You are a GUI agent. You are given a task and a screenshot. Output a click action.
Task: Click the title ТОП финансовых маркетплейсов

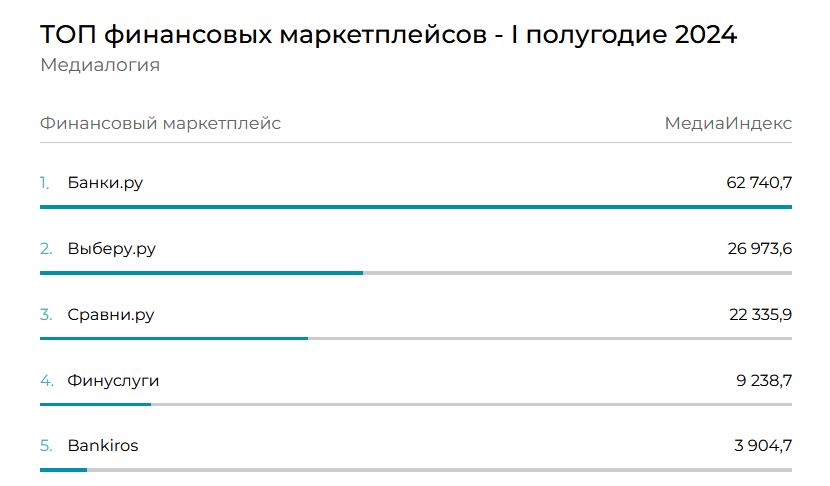[388, 36]
